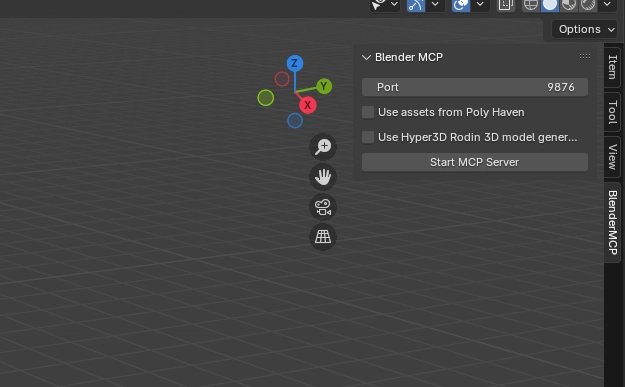625x387 pixels.
Task: Click the X axis on the navigation gizmo
Action: pyautogui.click(x=307, y=105)
